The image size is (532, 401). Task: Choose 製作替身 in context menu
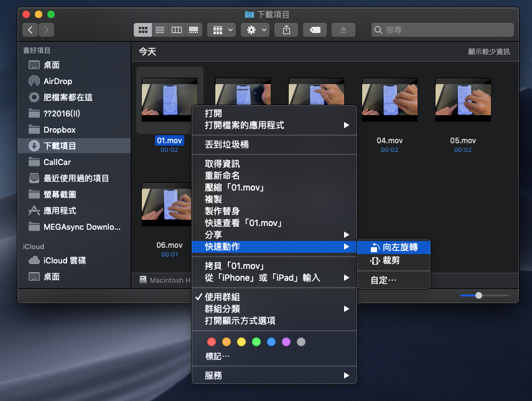tap(274, 211)
